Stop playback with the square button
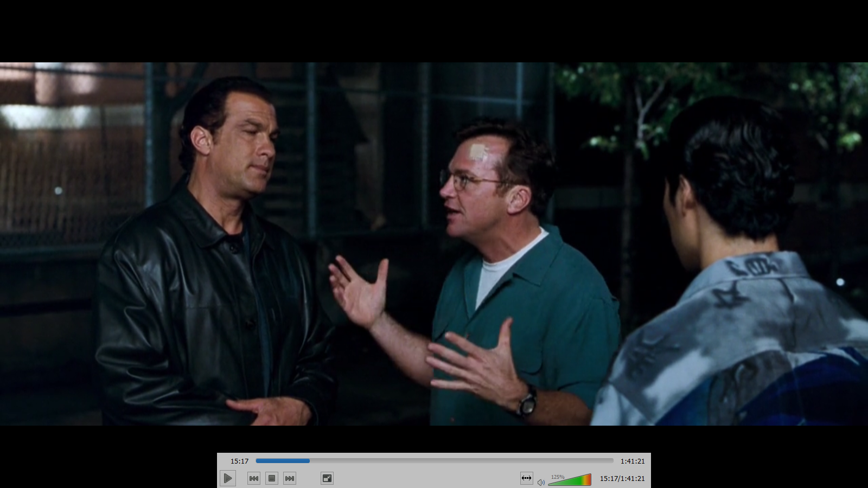This screenshot has height=488, width=868. [x=272, y=478]
